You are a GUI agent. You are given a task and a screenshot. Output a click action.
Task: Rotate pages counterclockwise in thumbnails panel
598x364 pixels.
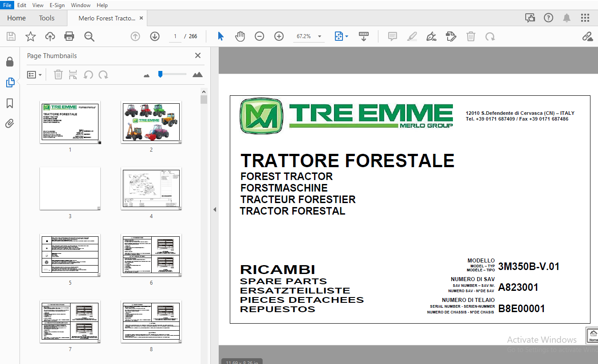(x=88, y=74)
